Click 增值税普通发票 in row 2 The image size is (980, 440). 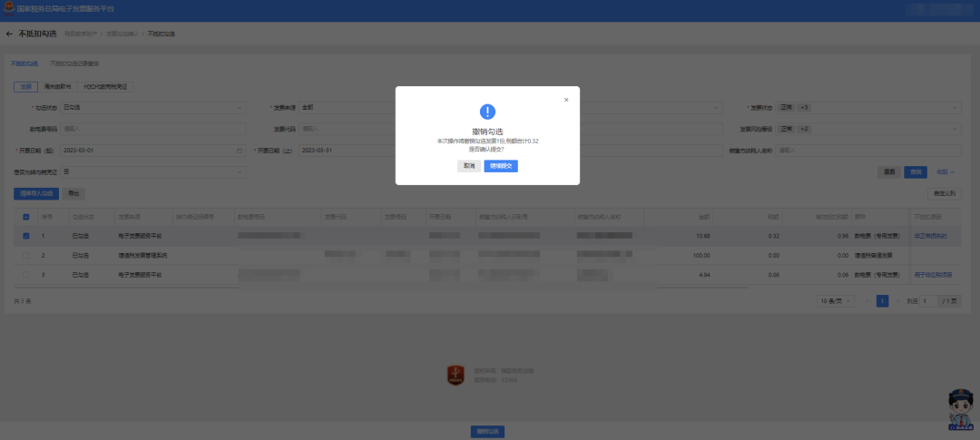873,256
